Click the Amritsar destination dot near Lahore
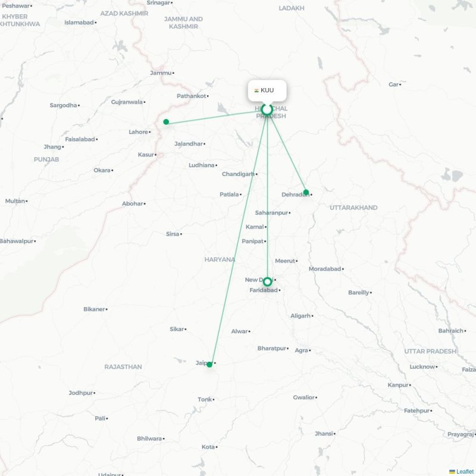The height and width of the screenshot is (476, 476). click(x=166, y=122)
